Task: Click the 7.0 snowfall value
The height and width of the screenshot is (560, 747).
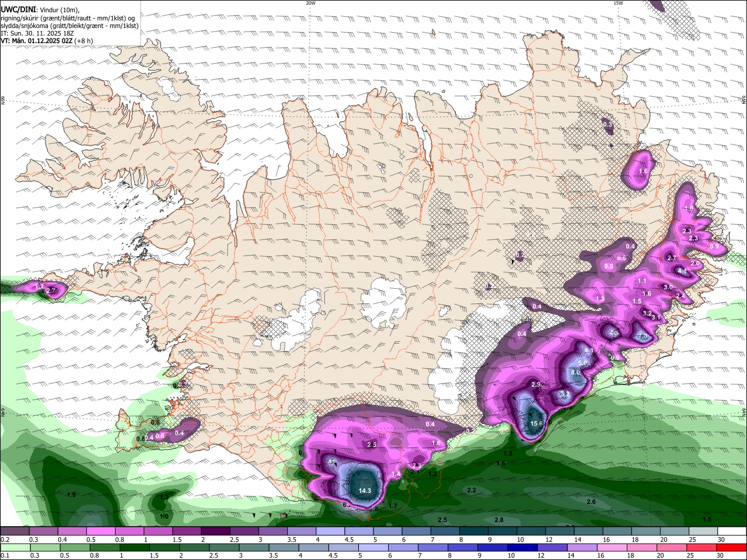Action: 643,337
